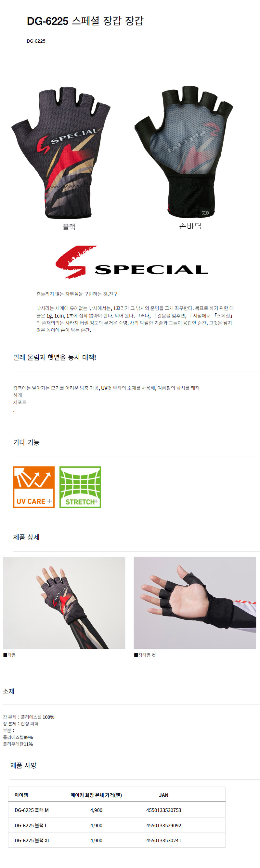Click the 기타 기능 section heading
This screenshot has height=868, width=260.
(x=26, y=442)
